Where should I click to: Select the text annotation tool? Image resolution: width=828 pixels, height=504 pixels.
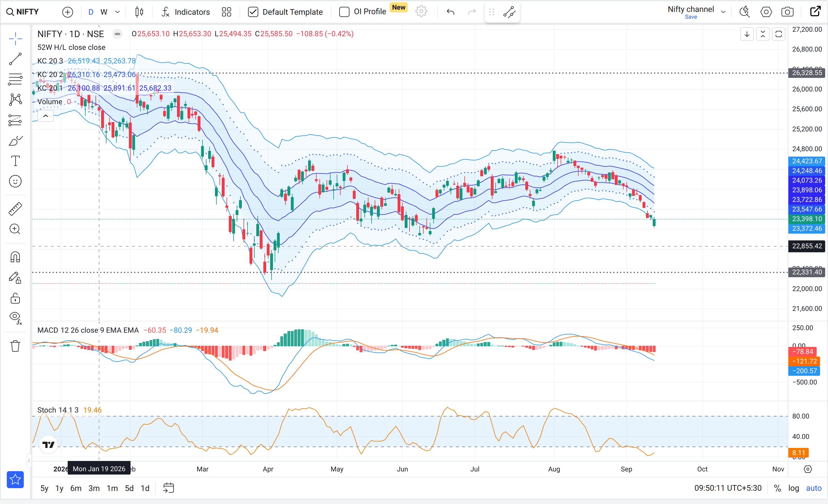point(15,161)
